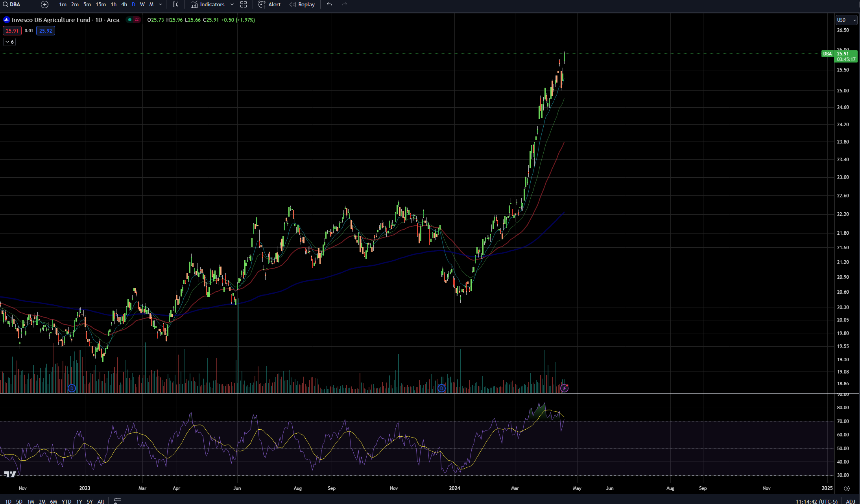Switch to the 15m interval
The image size is (860, 504).
tap(101, 4)
